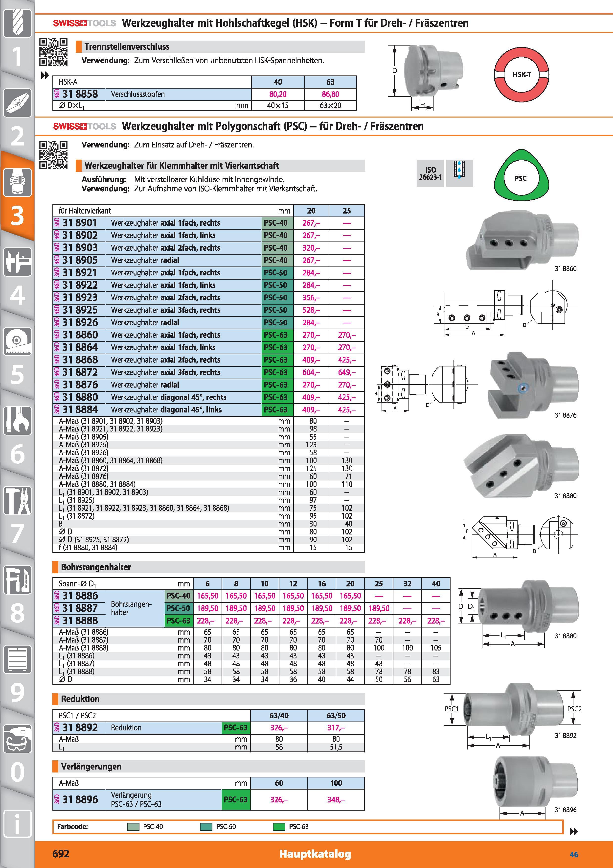Screen dimensions: 613x868
Task: Click Reduktion price 317,– for 63/50
Action: tap(336, 728)
